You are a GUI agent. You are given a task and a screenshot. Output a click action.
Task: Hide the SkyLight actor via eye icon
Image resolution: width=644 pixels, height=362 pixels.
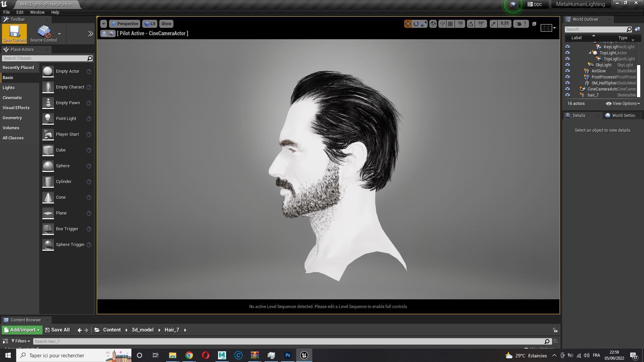568,65
